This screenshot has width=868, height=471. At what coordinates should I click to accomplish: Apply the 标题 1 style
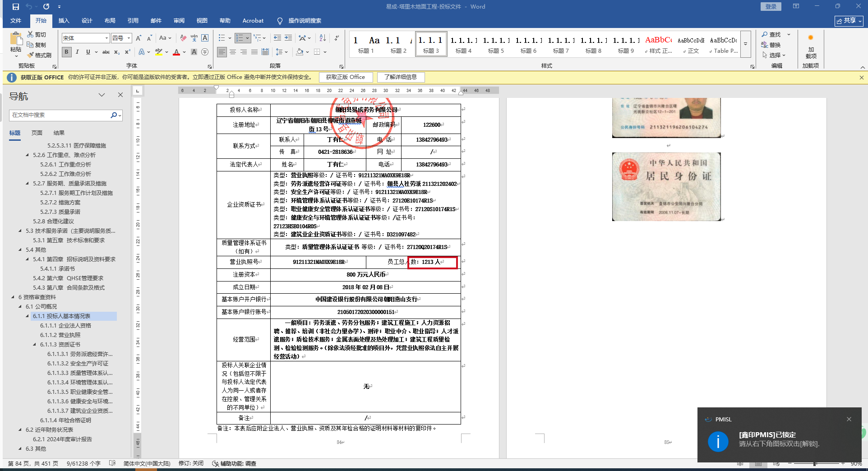coord(366,44)
